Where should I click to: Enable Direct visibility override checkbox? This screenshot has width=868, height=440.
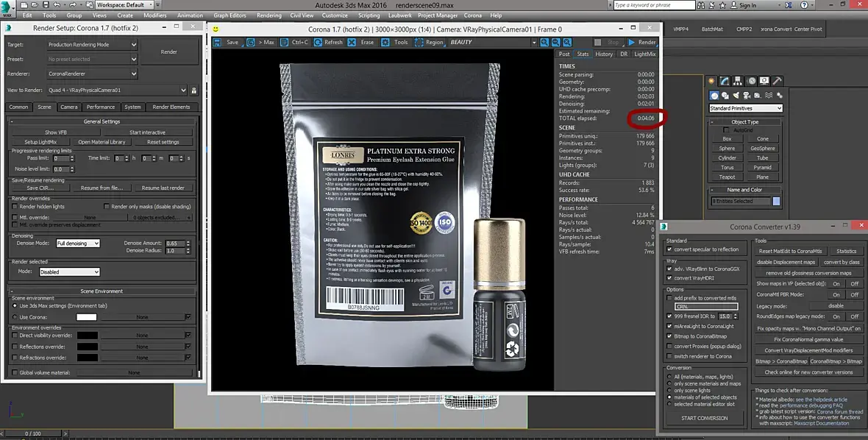click(15, 336)
